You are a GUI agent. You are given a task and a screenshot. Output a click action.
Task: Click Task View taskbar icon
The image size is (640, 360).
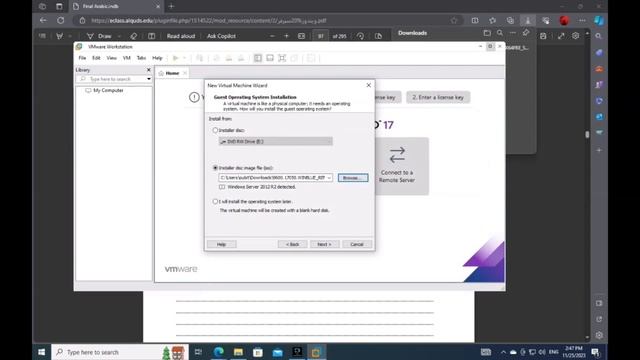click(198, 352)
